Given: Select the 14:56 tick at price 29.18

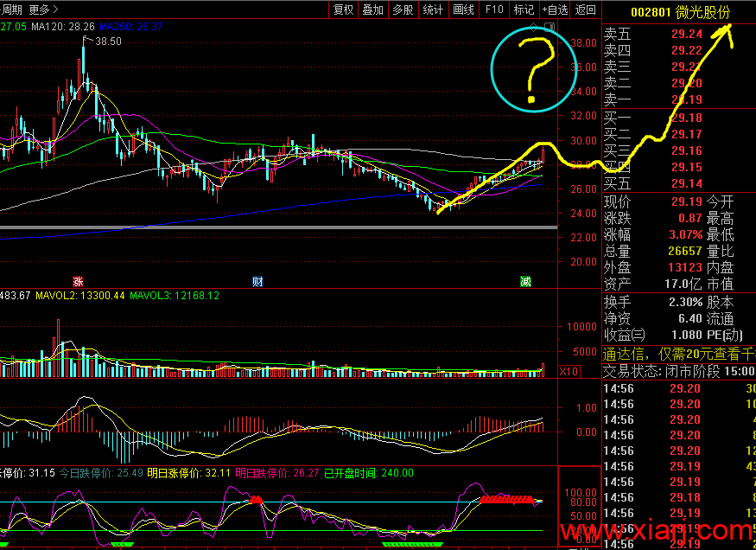Looking at the screenshot, I should pos(679,497).
